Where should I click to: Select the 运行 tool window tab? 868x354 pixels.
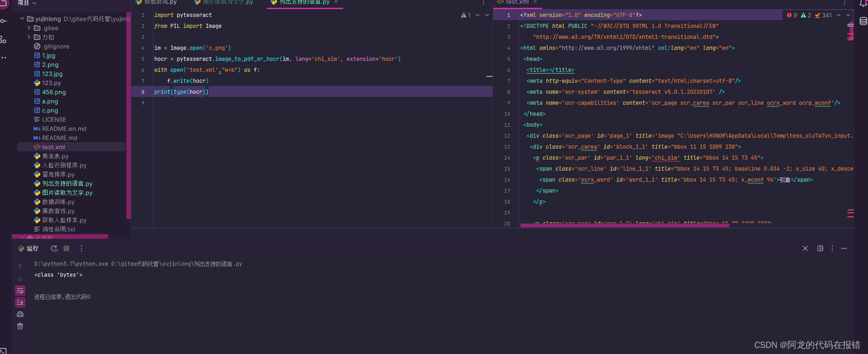28,248
